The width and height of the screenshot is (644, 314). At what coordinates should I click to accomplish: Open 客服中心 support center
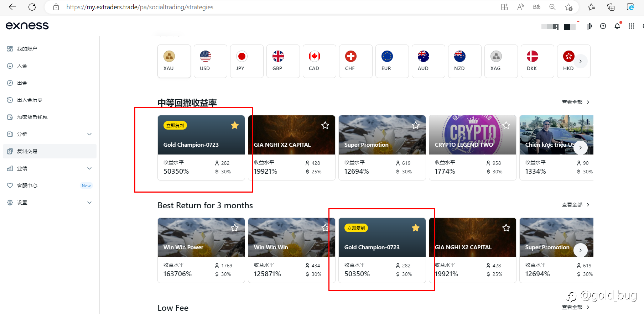50,185
